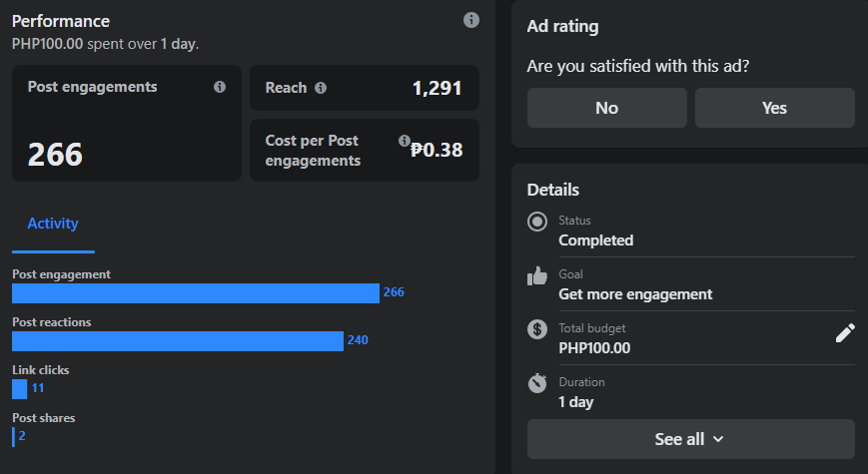
Task: Click the thumbs-up Goal icon
Action: 537,275
